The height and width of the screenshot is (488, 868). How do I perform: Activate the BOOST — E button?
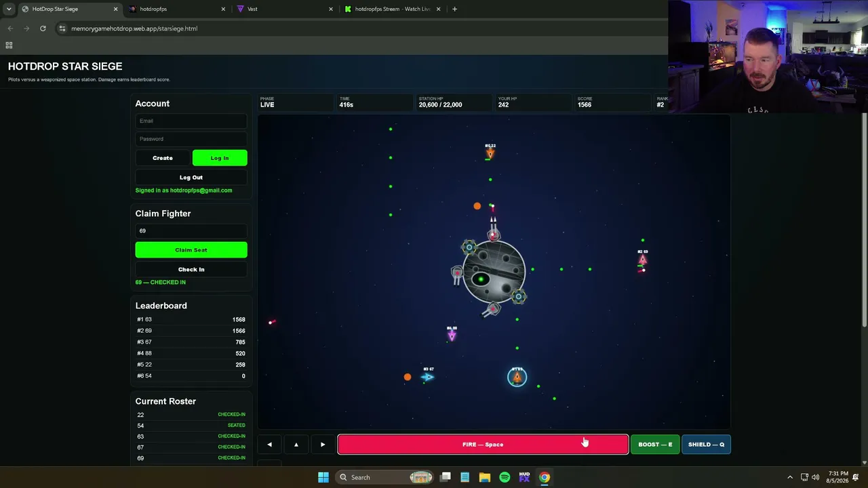(655, 445)
